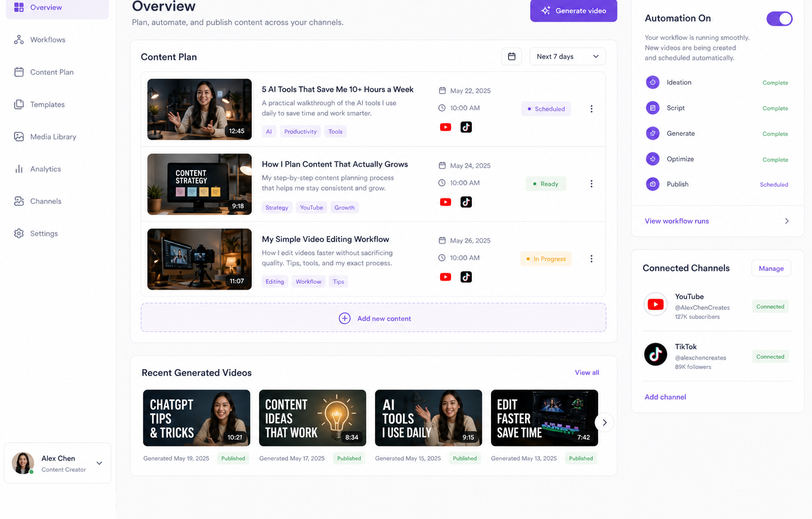
Task: Click View all recent videos link
Action: (x=587, y=373)
